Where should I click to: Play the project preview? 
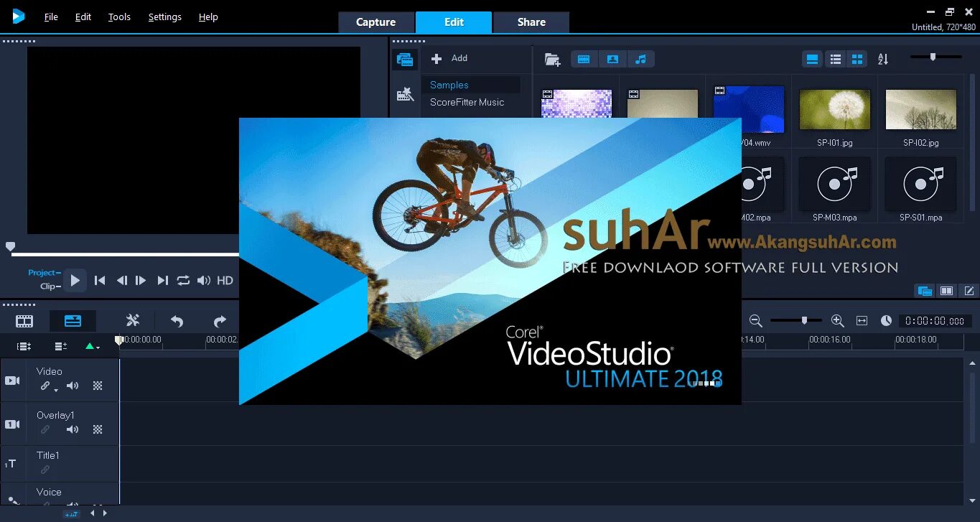click(75, 281)
